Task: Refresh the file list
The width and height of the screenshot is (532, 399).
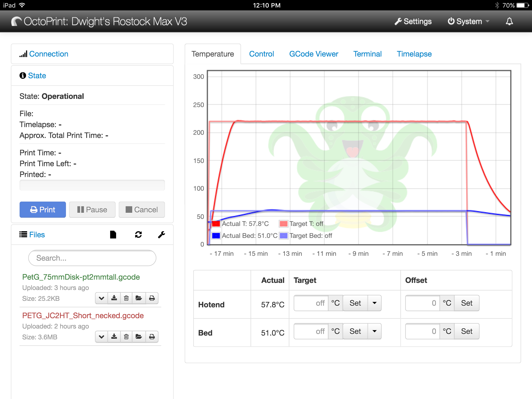Action: coord(138,235)
